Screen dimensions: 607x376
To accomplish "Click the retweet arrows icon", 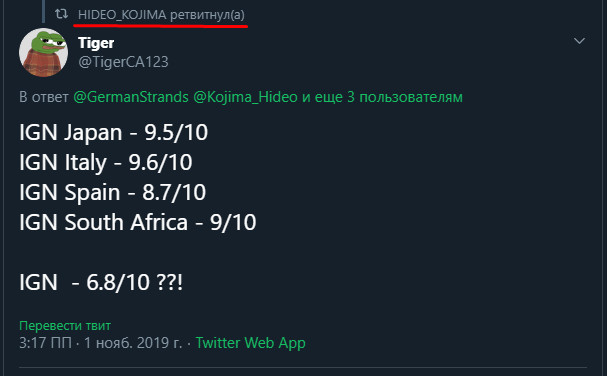I will pos(61,14).
